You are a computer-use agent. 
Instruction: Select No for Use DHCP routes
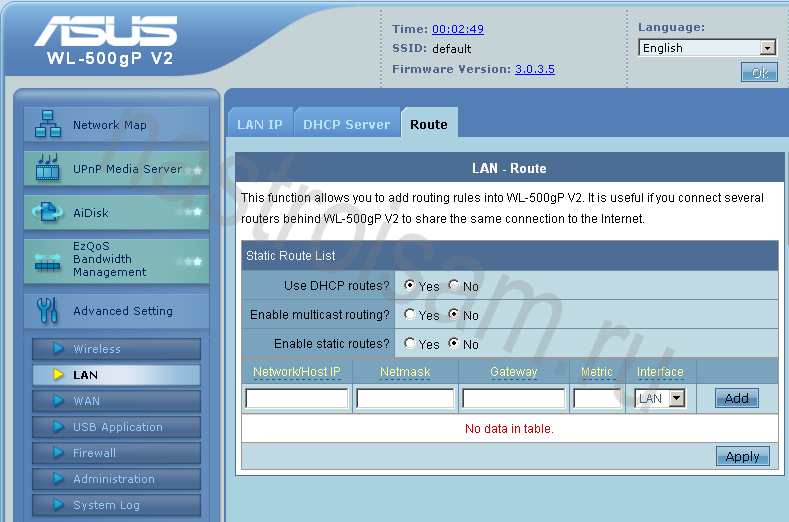point(454,285)
